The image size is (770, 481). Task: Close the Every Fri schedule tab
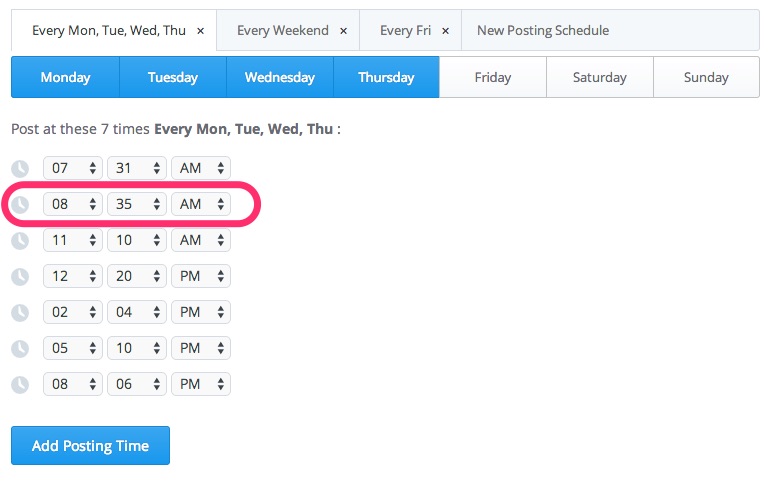[x=445, y=31]
